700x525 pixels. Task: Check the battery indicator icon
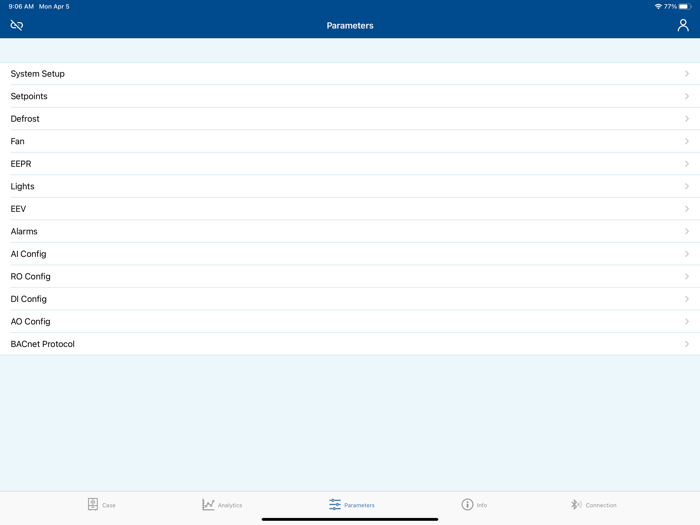(x=685, y=6)
